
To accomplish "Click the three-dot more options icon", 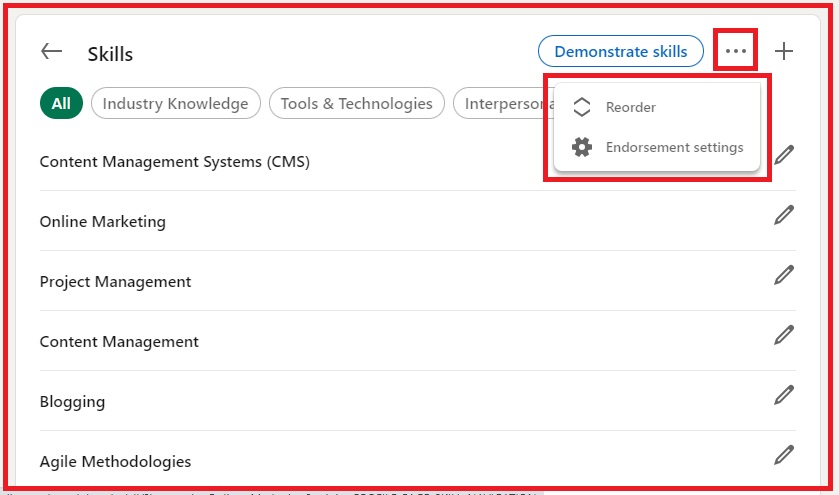I will pyautogui.click(x=736, y=51).
